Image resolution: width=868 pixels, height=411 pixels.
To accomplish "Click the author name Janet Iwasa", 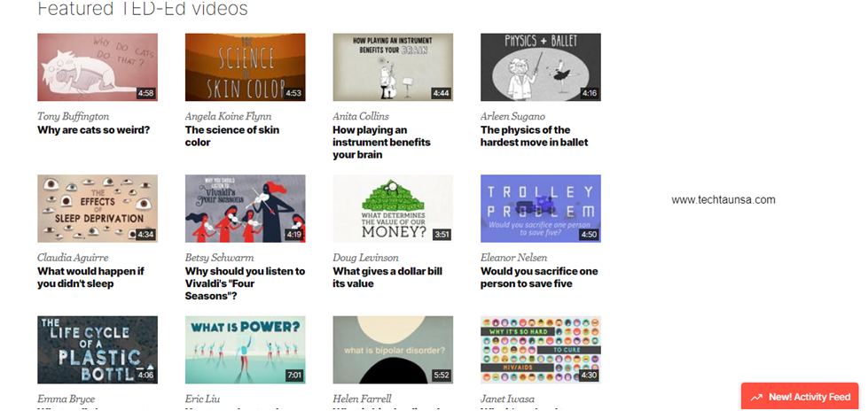I will coord(508,399).
